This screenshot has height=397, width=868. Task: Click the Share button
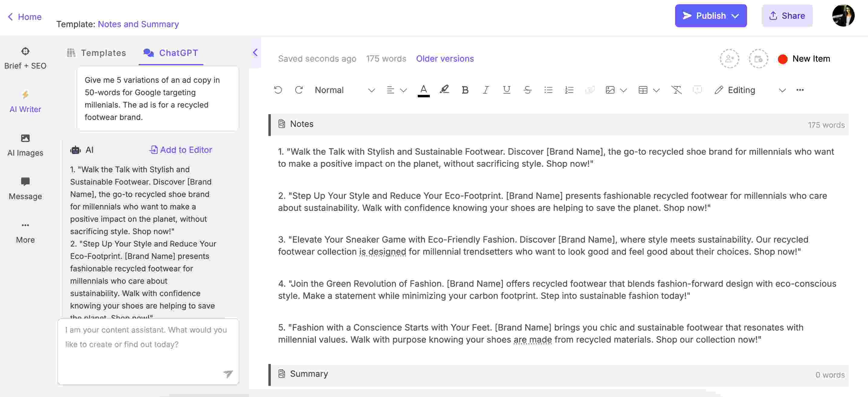pos(787,15)
